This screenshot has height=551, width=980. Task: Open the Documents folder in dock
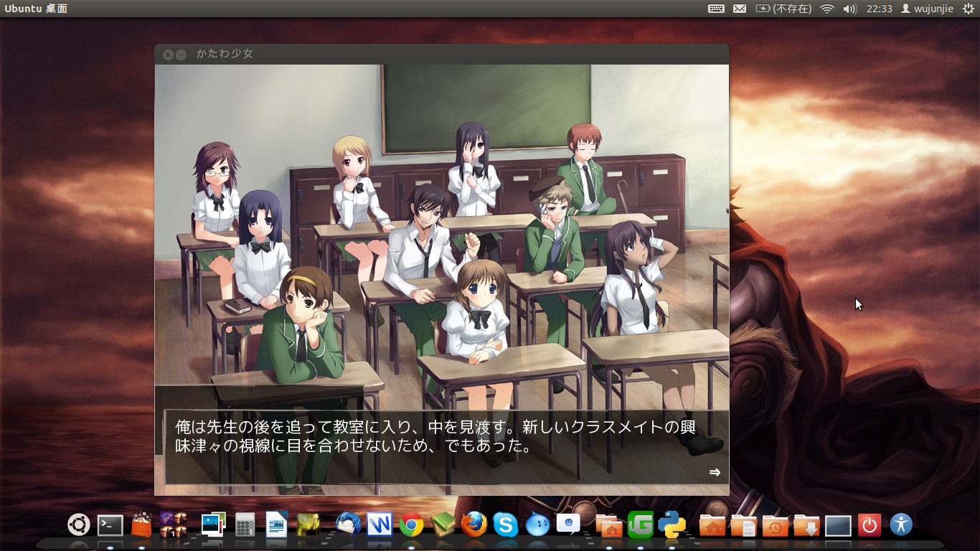coord(743,526)
